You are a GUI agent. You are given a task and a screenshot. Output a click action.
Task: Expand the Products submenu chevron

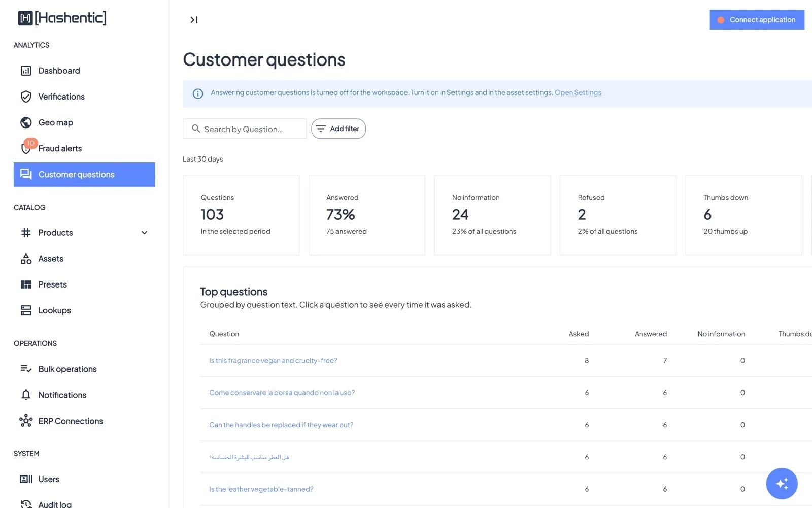(x=144, y=233)
